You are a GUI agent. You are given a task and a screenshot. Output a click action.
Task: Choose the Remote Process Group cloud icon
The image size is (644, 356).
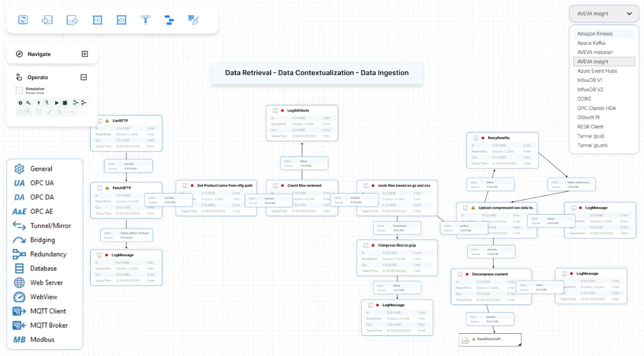point(121,20)
